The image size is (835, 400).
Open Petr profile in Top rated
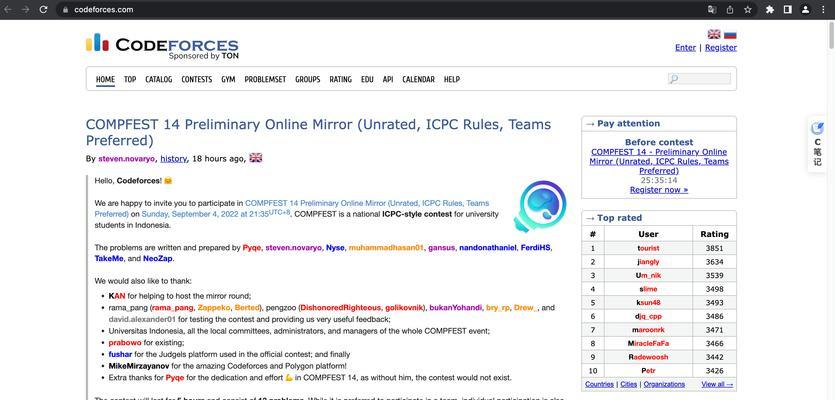coord(648,371)
